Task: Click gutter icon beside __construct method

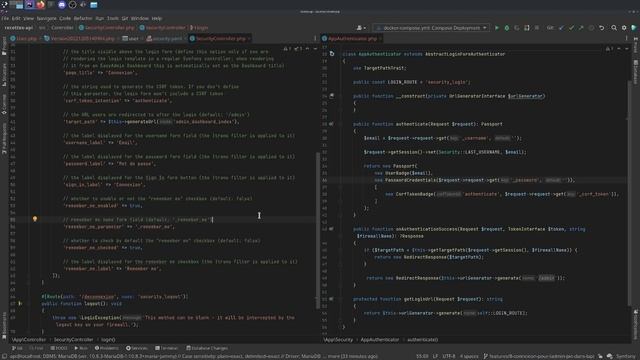Action: [331, 96]
